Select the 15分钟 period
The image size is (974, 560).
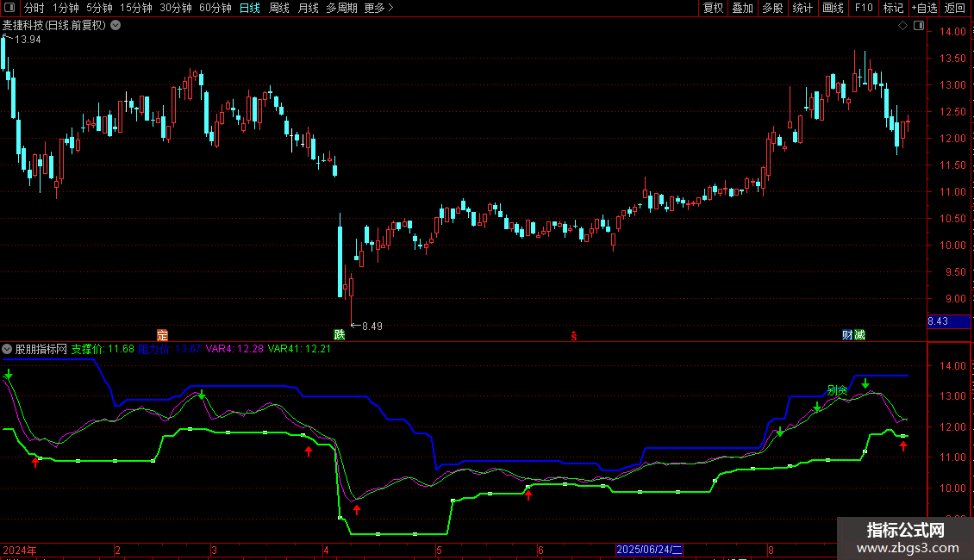pos(136,8)
